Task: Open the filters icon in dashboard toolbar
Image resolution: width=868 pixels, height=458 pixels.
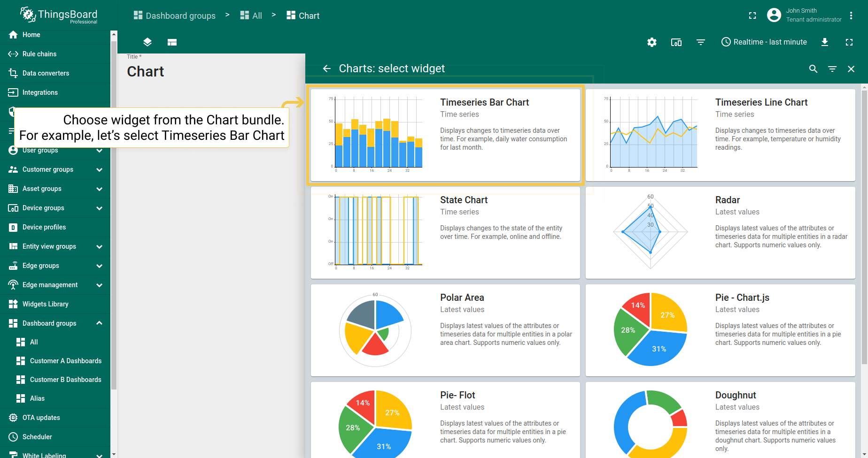Action: 701,42
